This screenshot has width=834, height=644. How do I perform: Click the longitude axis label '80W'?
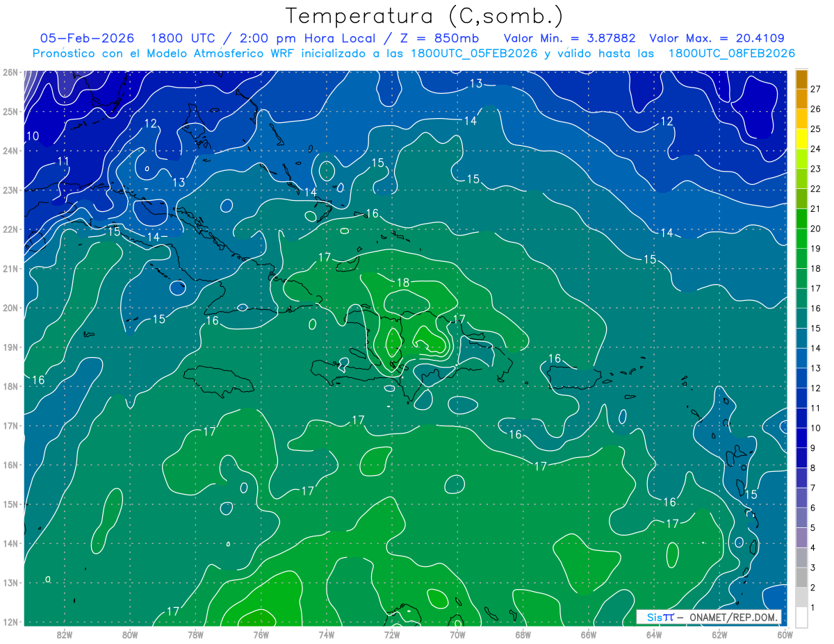tap(130, 634)
